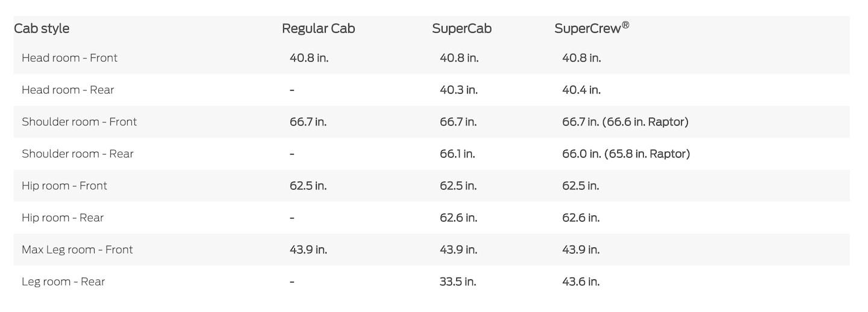Click the Head room - Front row label

point(69,58)
